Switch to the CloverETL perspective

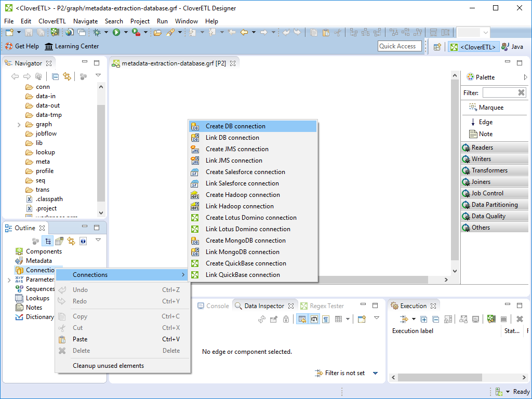click(x=474, y=47)
